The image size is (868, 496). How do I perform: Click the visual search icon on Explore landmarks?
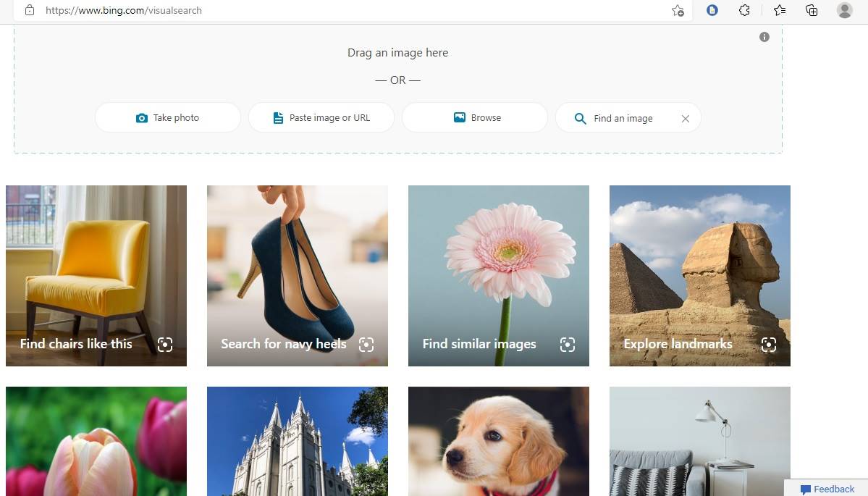pos(769,345)
